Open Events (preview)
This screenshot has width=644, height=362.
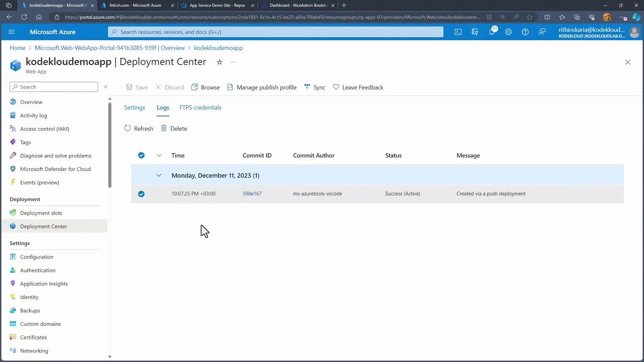coord(39,183)
